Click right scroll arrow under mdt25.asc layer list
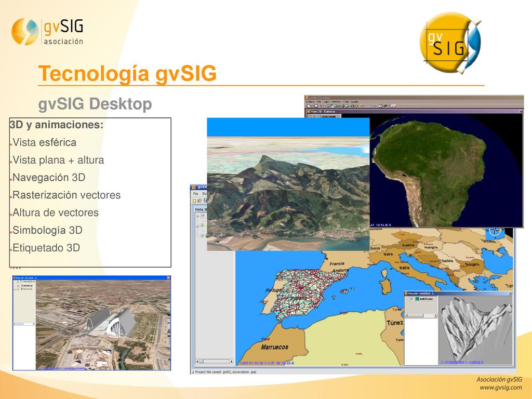 click(436, 315)
